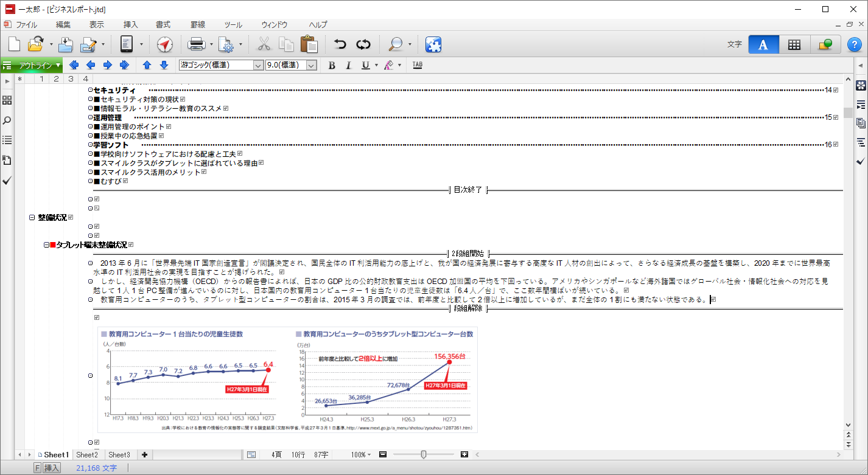Open the dropdown arrow next to printer icon

(211, 44)
